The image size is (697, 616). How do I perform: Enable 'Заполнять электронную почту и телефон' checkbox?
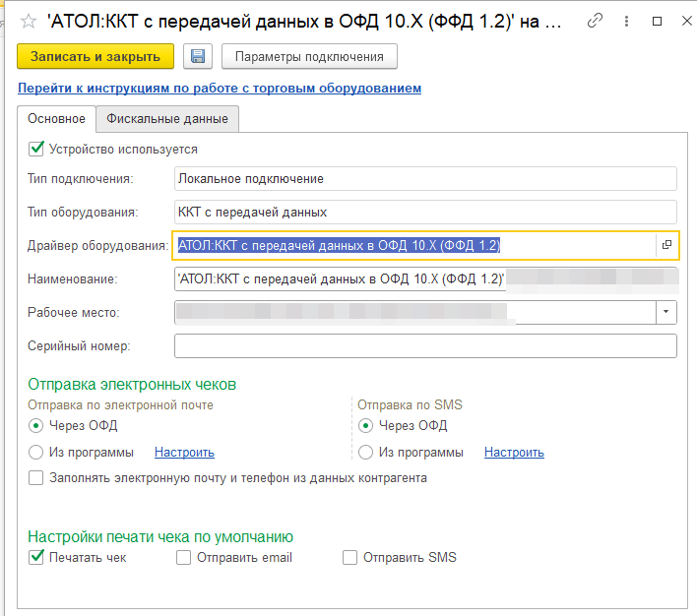pos(36,478)
